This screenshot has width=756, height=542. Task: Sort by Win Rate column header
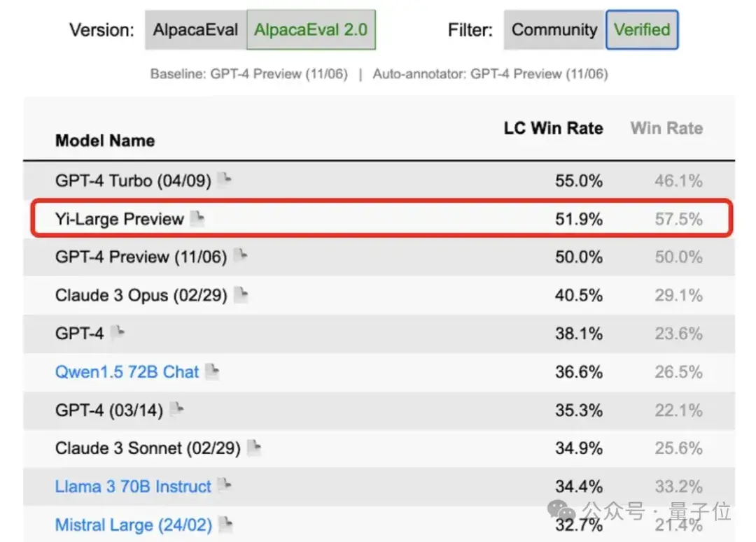666,129
